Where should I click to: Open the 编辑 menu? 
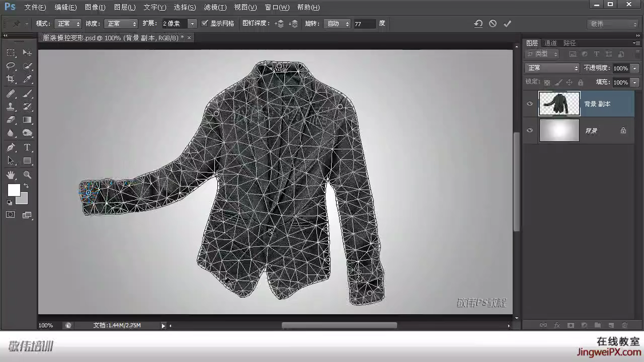tap(66, 8)
